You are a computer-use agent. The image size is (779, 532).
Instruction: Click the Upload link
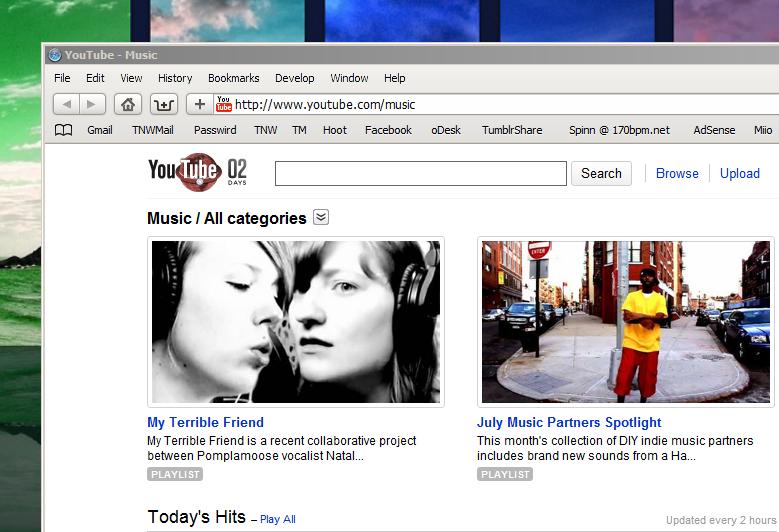740,173
